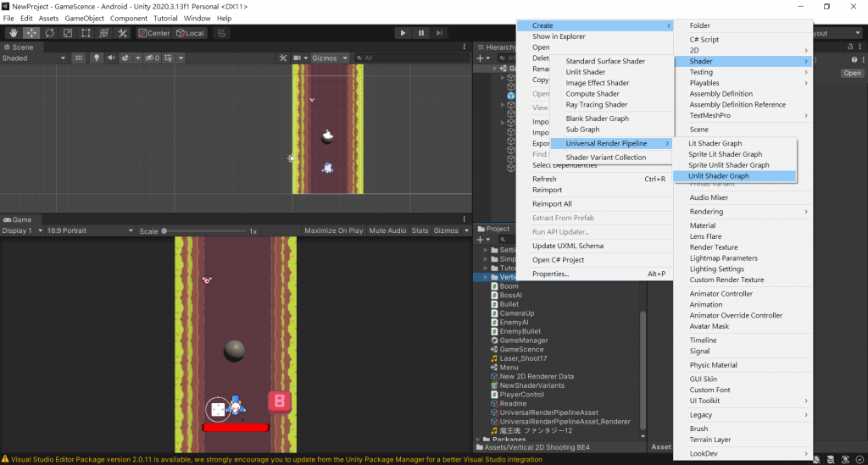Toggle scene lighting with the bulb icon
This screenshot has height=465, width=868.
tap(97, 58)
